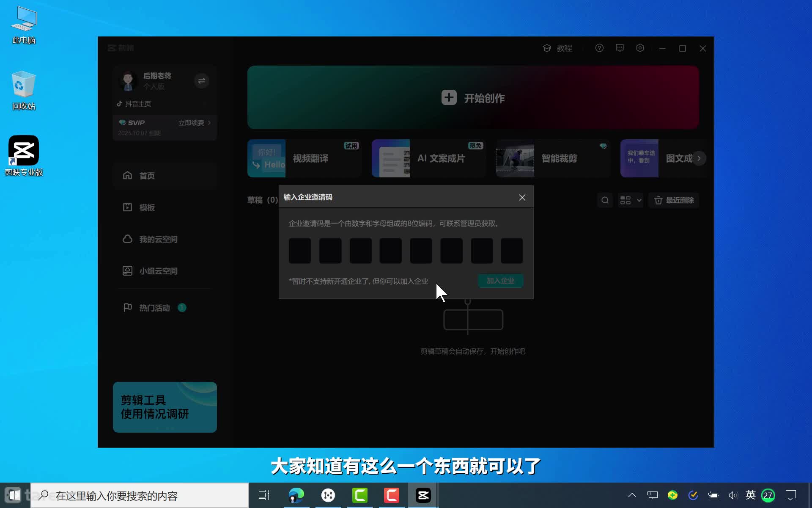Click the account switch icon
This screenshot has height=508, width=812.
coord(202,81)
